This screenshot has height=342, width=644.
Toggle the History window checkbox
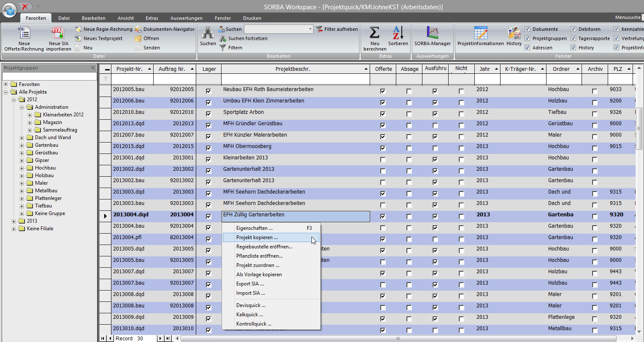point(573,48)
